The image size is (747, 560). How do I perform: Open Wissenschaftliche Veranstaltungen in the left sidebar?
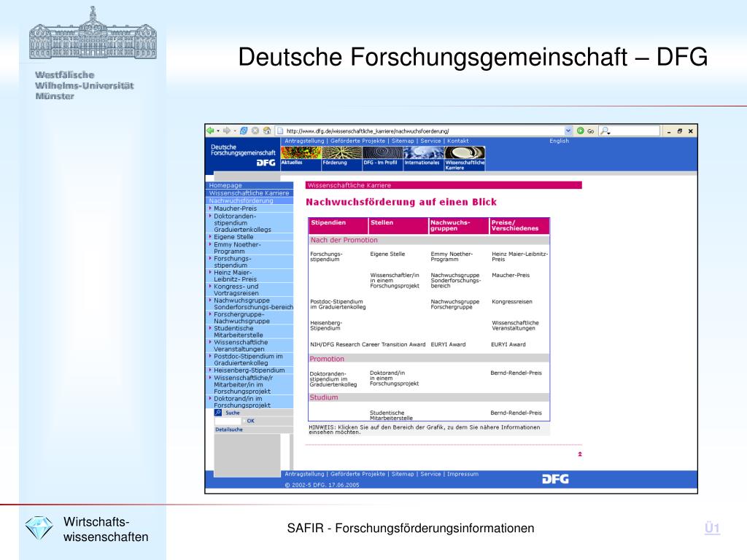click(x=241, y=346)
